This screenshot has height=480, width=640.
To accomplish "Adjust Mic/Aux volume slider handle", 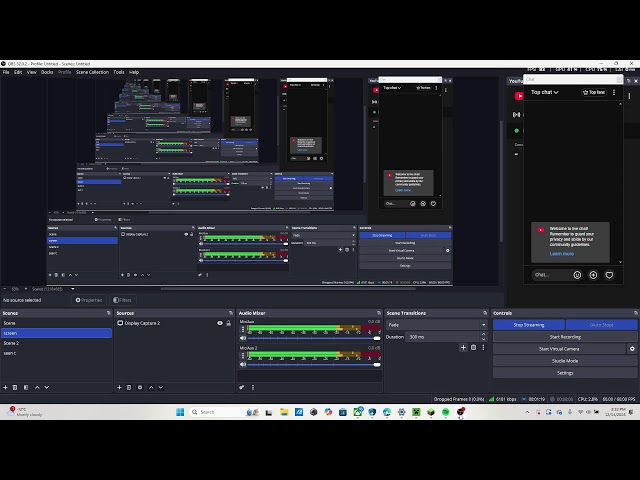I will [x=377, y=338].
